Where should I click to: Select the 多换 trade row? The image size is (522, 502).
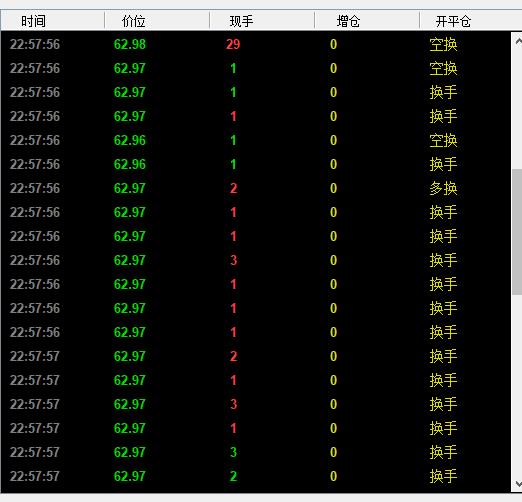[x=256, y=188]
